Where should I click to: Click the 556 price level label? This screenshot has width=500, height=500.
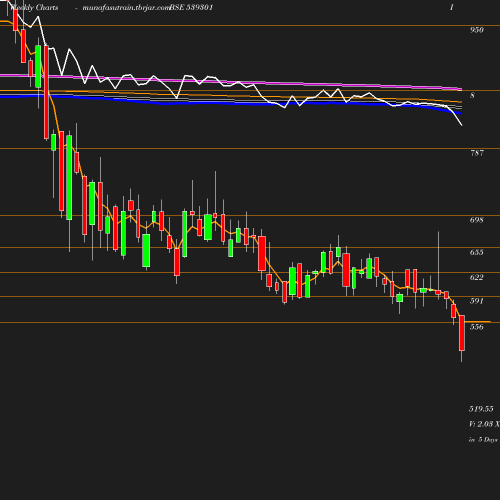point(476,327)
